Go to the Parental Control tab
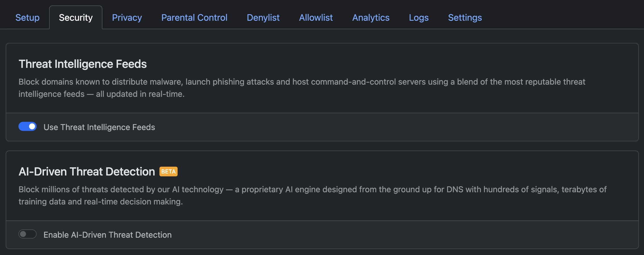The width and height of the screenshot is (644, 255). pos(194,17)
